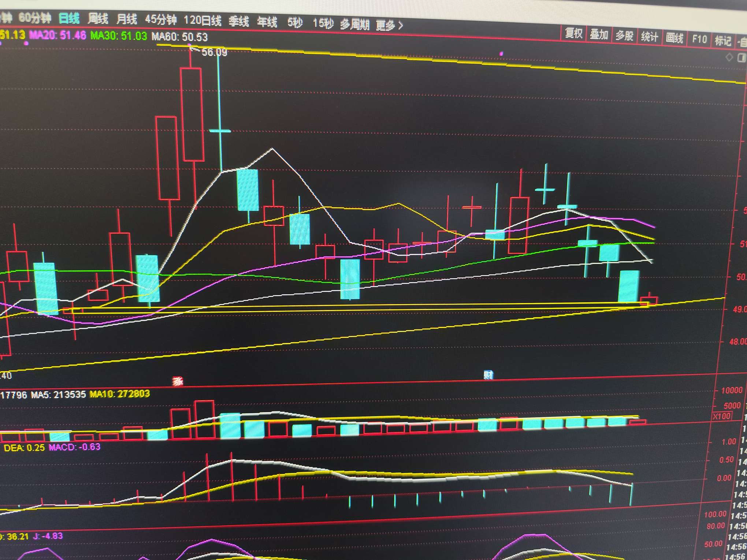This screenshot has height=560, width=747.
Task: Toggle the 多股 multi-stock view
Action: [624, 36]
